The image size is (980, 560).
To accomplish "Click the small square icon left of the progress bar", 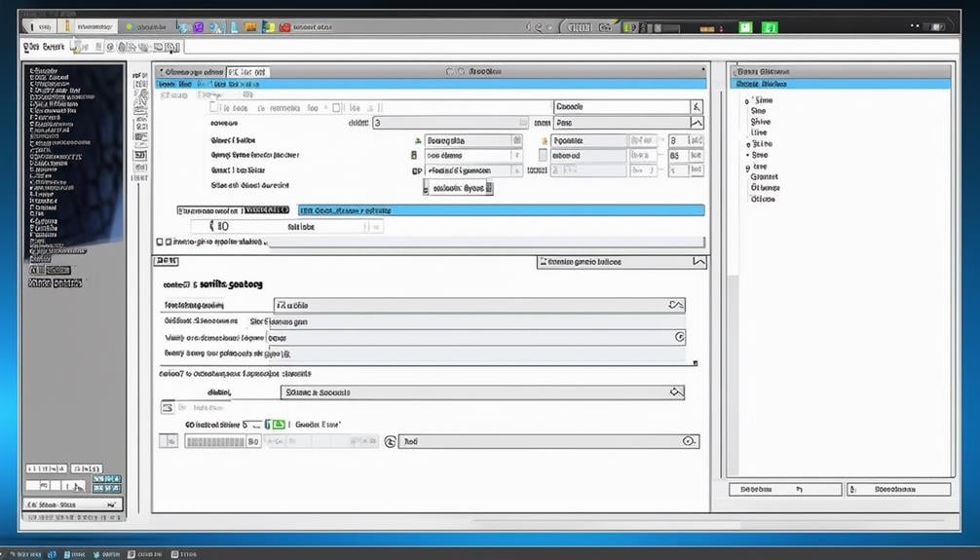I will [169, 442].
